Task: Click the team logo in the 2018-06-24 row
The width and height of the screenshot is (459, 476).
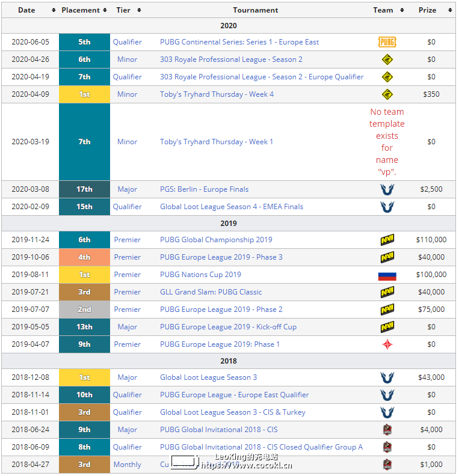Action: pos(387,430)
